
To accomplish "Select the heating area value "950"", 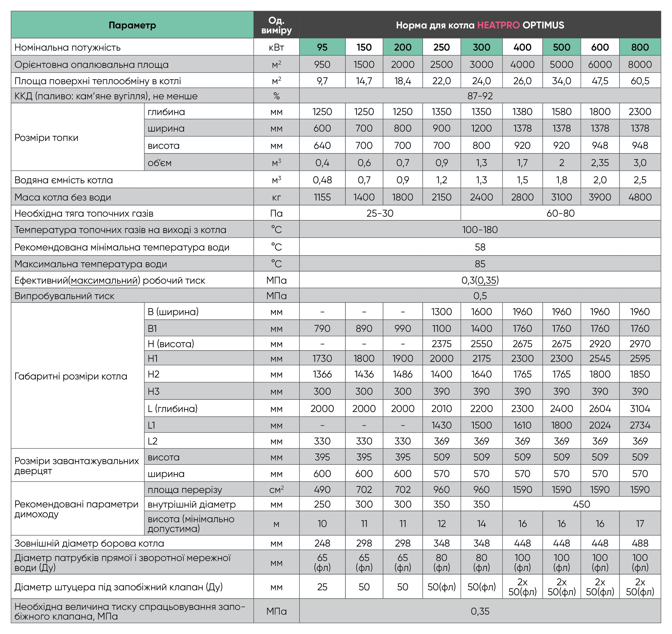I will [322, 64].
